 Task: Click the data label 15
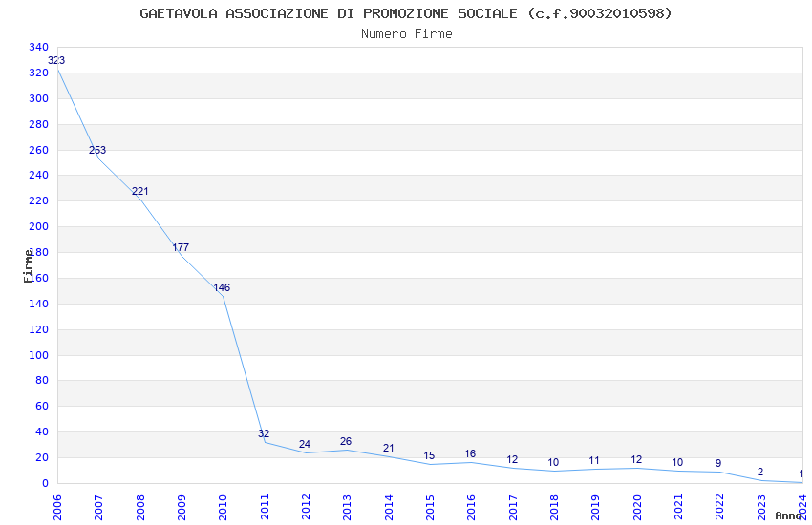(x=429, y=455)
